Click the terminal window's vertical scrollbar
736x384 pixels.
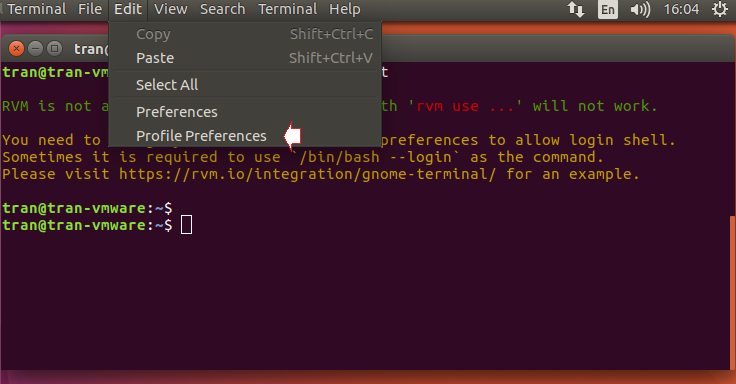point(733,292)
